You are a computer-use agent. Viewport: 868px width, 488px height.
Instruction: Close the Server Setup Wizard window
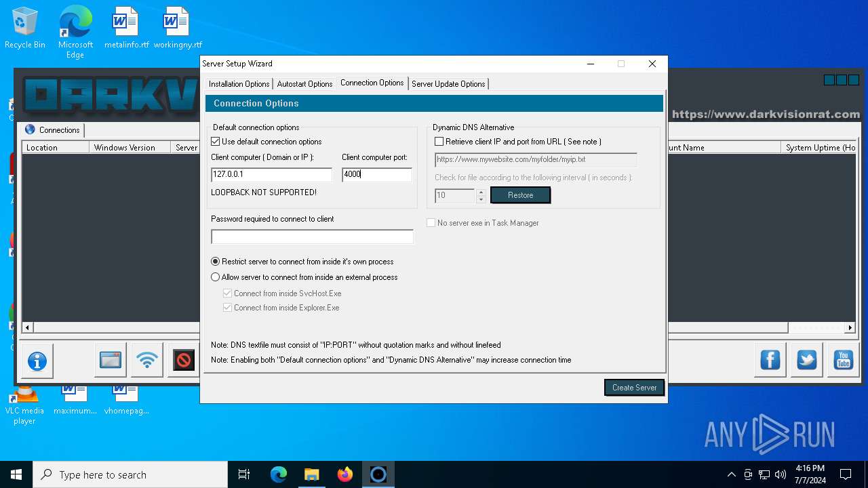point(652,64)
